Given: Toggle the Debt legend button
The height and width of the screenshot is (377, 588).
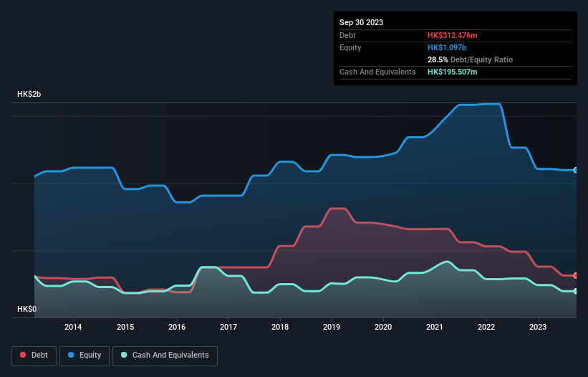Looking at the screenshot, I should [34, 355].
